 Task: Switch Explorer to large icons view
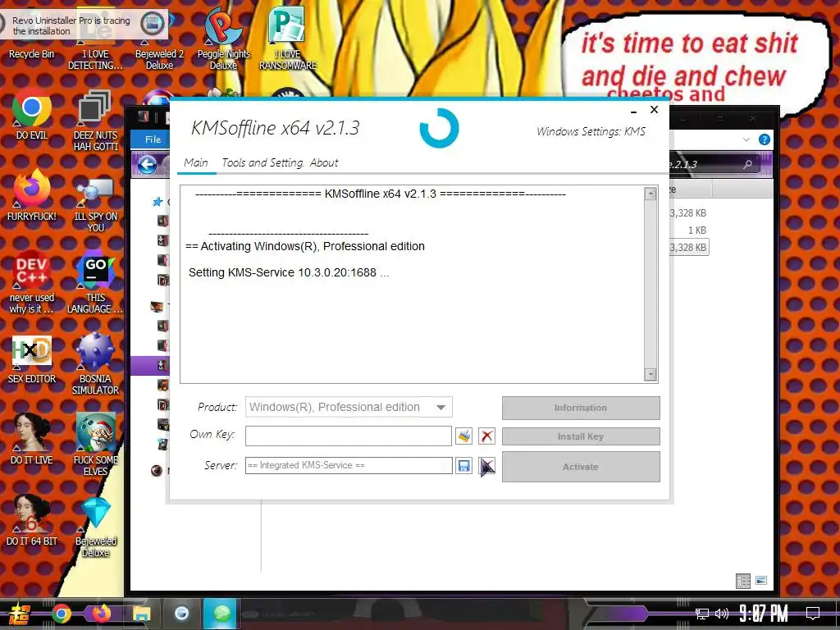[761, 580]
